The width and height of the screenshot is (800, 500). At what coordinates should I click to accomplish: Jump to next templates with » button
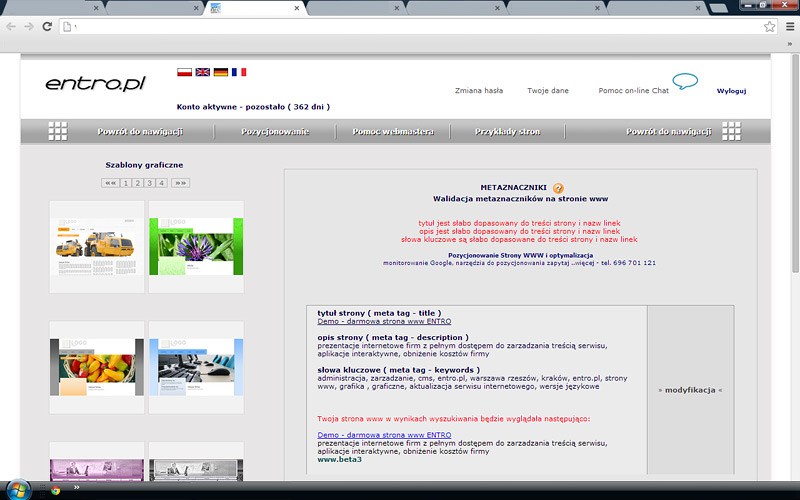click(x=180, y=183)
